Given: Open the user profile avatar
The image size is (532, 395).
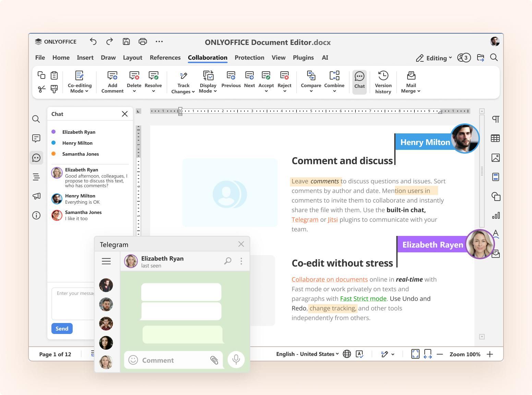Looking at the screenshot, I should click(495, 41).
